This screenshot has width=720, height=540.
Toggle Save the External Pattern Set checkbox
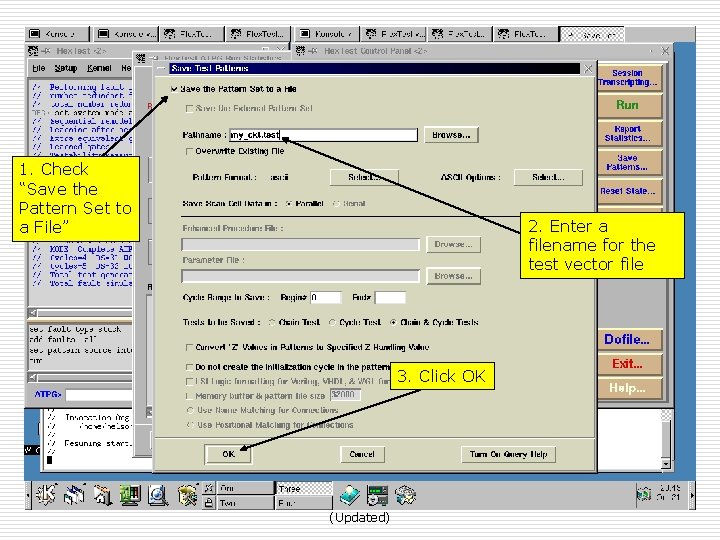[x=189, y=108]
